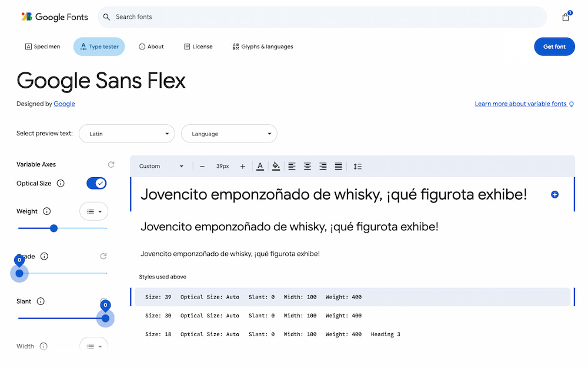This screenshot has height=368, width=588.
Task: Switch to the Specimen tab
Action: point(43,47)
